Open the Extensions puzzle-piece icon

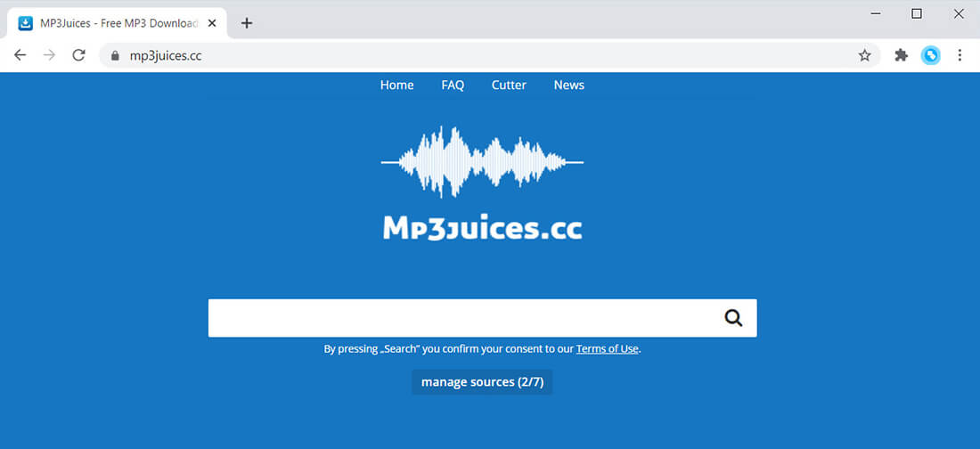click(x=901, y=55)
